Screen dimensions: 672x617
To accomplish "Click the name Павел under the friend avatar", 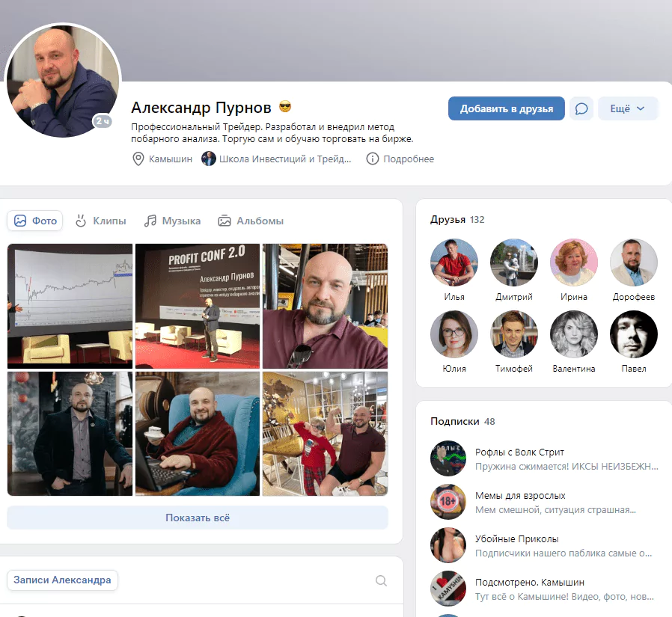I will [x=633, y=369].
